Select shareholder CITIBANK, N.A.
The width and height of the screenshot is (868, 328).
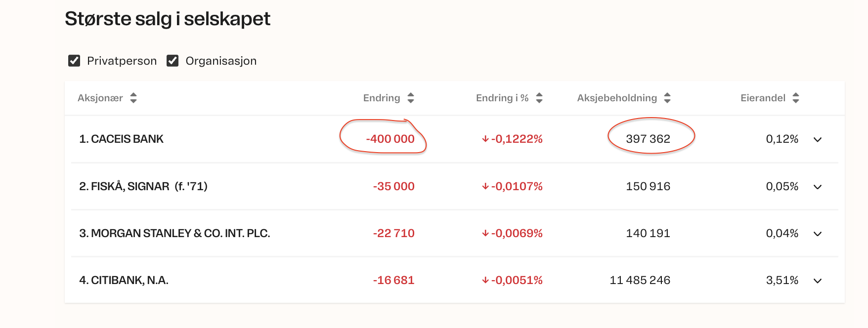[130, 280]
